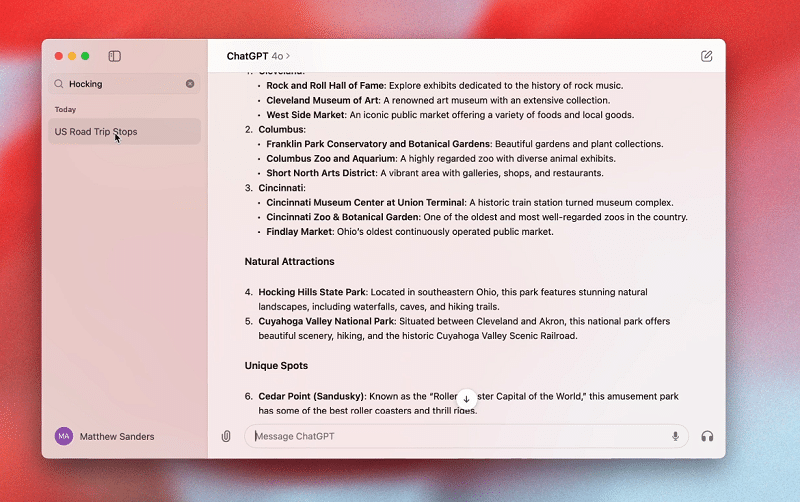Image resolution: width=800 pixels, height=502 pixels.
Task: Focus the Message ChatGPT input field
Action: tap(466, 436)
